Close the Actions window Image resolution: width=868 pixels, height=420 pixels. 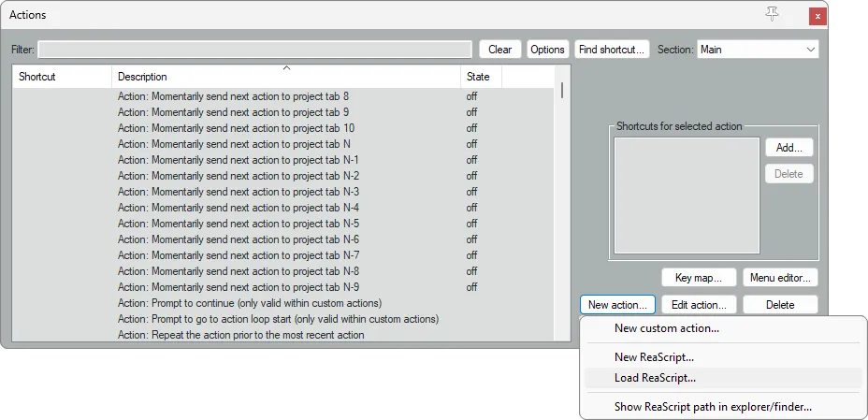[x=817, y=16]
